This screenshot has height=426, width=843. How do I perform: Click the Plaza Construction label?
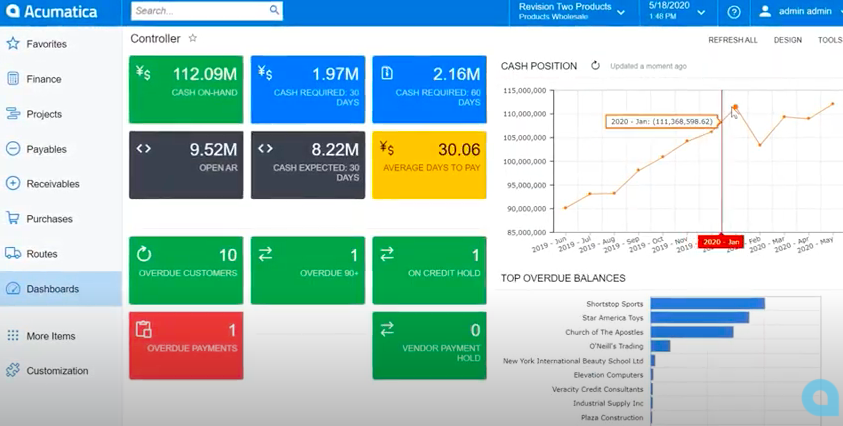click(x=612, y=417)
